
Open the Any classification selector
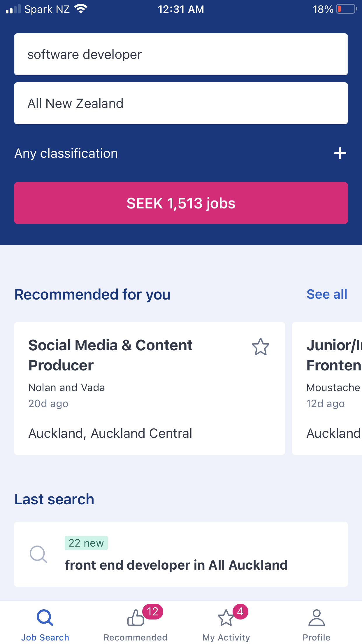66,153
